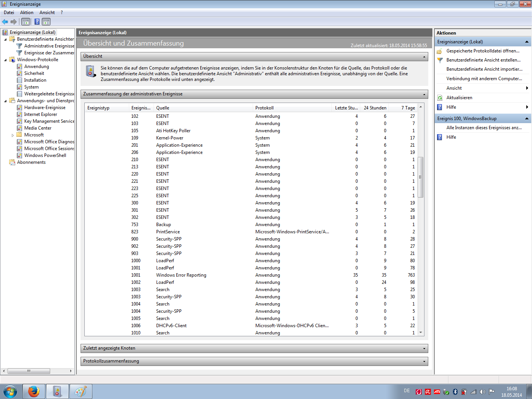Select Administrative Ereignisse filter view in tree

coord(49,46)
